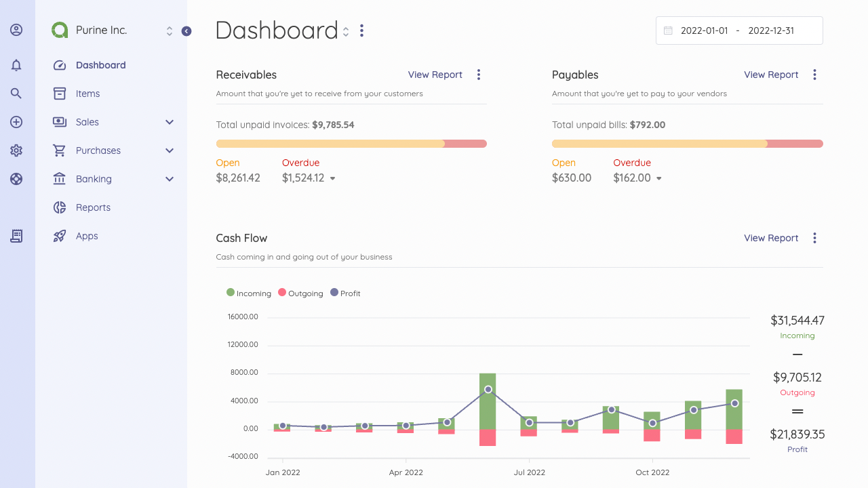The image size is (868, 488).
Task: Click the Payables open/overdue progress bar
Action: coord(688,144)
